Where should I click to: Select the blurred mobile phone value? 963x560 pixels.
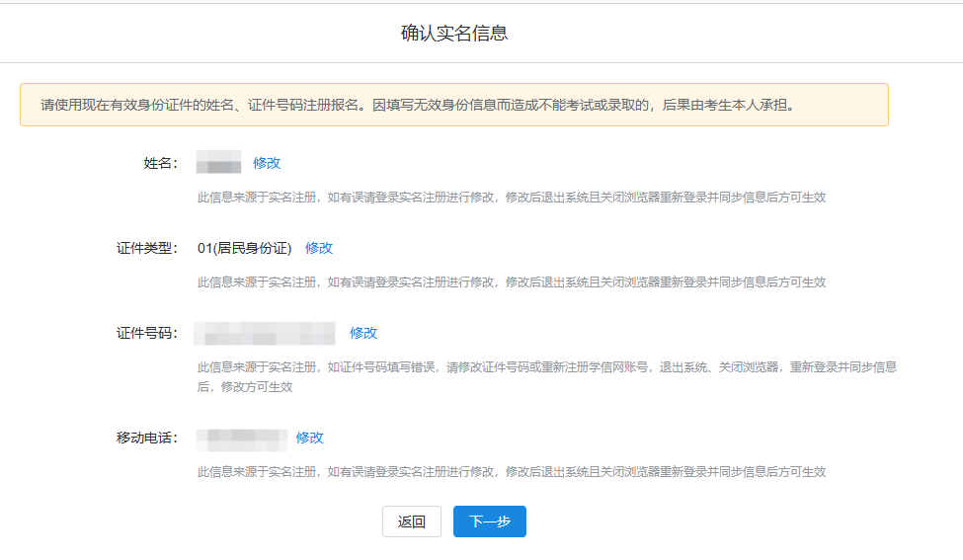tap(241, 438)
